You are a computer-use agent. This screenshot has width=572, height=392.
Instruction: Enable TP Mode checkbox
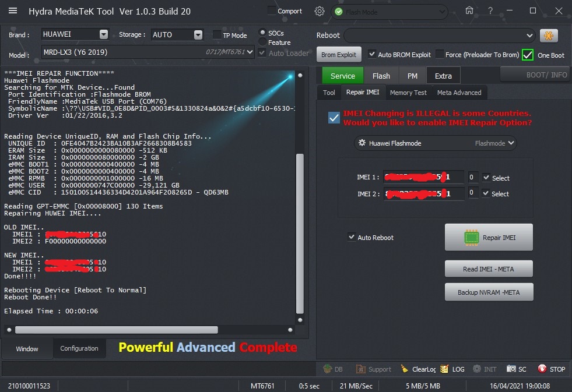(217, 34)
